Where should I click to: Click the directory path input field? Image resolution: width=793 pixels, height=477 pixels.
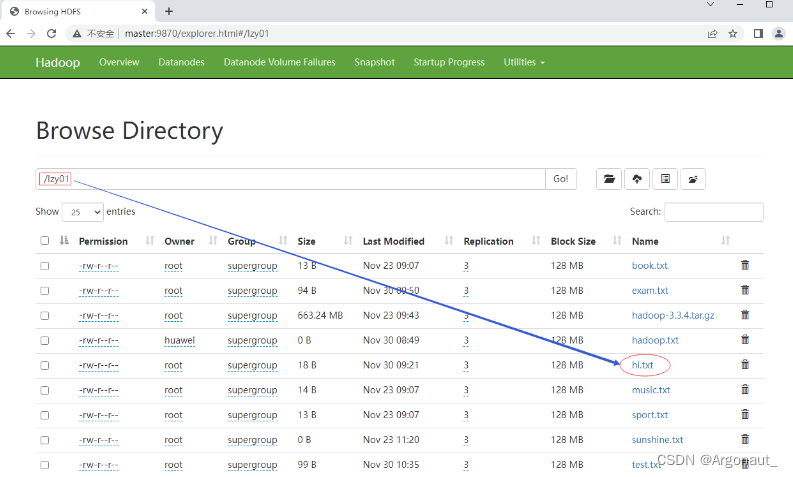coord(290,179)
